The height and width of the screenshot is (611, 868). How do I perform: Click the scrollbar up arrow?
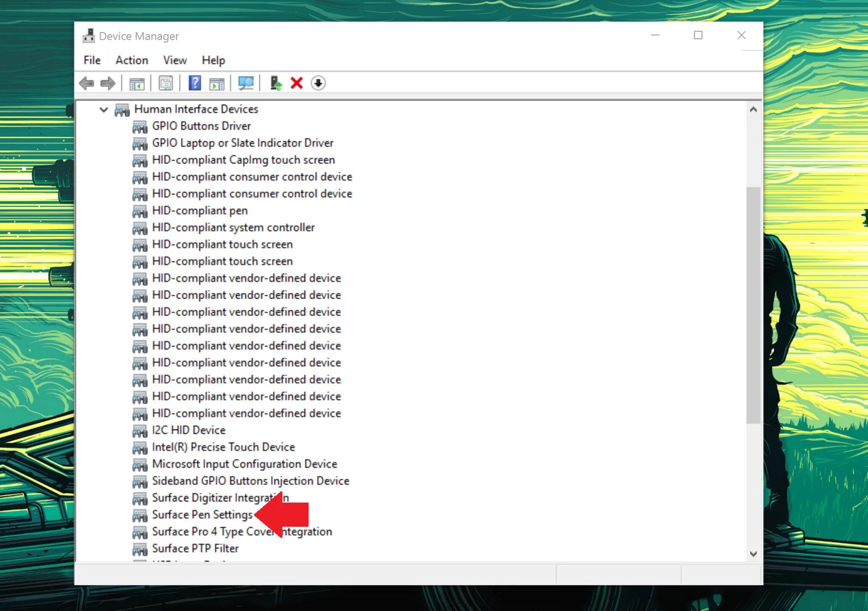point(753,109)
